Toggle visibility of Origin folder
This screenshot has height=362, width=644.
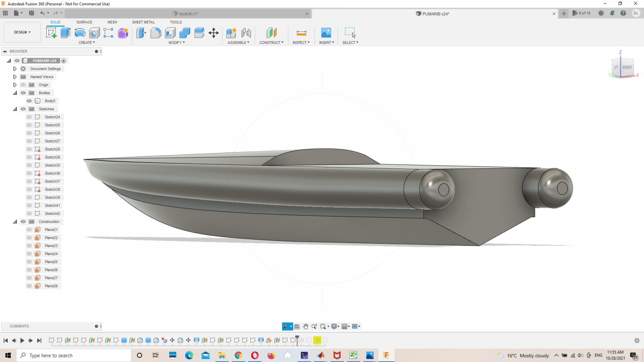click(23, 85)
